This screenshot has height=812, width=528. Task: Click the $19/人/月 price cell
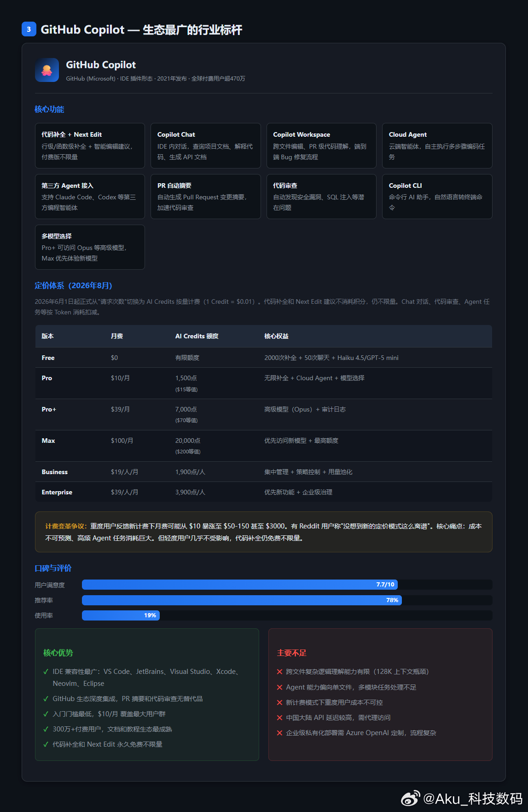tap(124, 472)
